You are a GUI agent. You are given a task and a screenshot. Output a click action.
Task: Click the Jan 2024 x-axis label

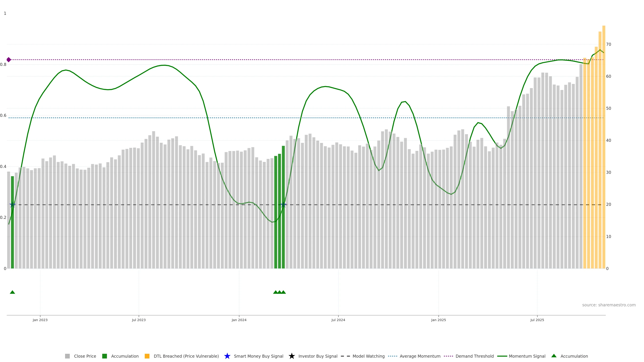239,320
